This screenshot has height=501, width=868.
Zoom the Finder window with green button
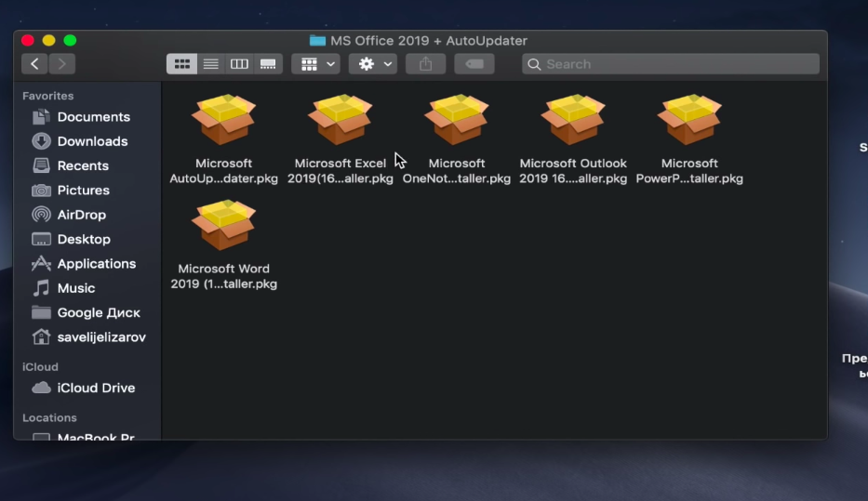pos(70,40)
